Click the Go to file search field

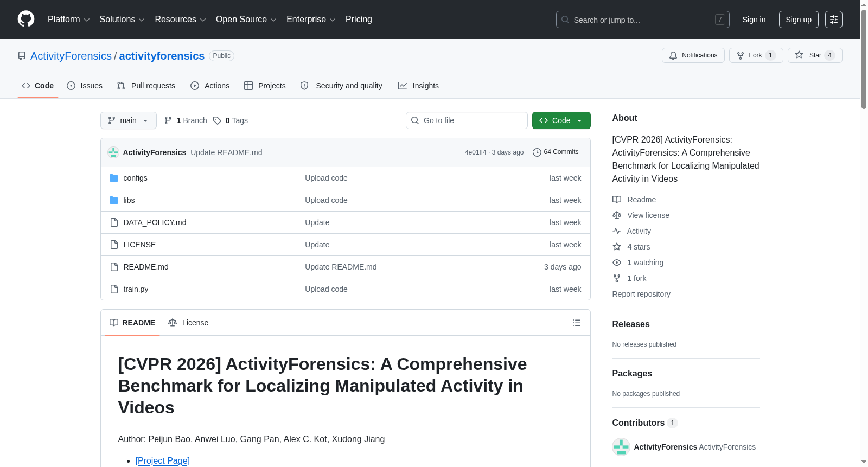(467, 120)
